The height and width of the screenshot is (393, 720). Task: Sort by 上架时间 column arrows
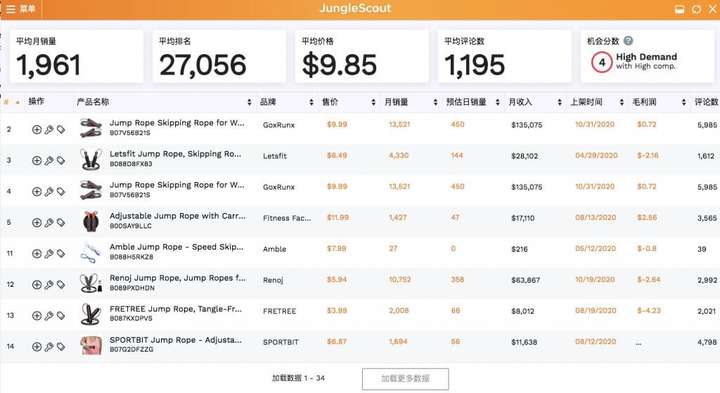(622, 102)
